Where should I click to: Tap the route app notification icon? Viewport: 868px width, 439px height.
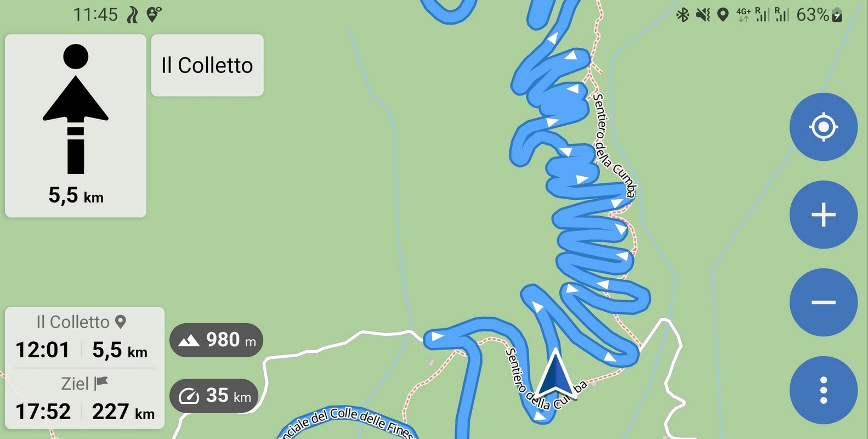pos(132,15)
